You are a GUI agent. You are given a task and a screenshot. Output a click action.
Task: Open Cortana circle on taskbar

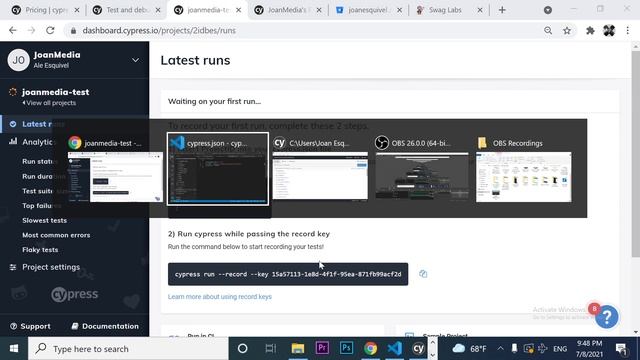click(242, 349)
